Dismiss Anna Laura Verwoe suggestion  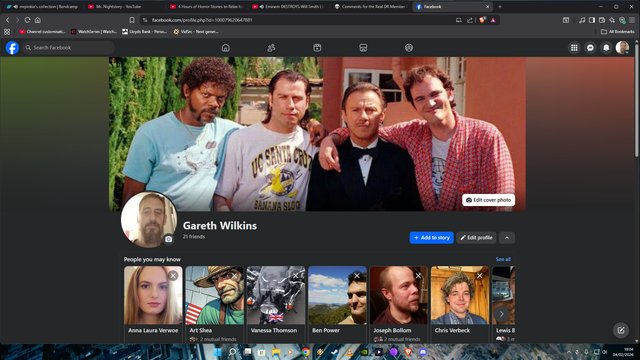click(x=173, y=276)
